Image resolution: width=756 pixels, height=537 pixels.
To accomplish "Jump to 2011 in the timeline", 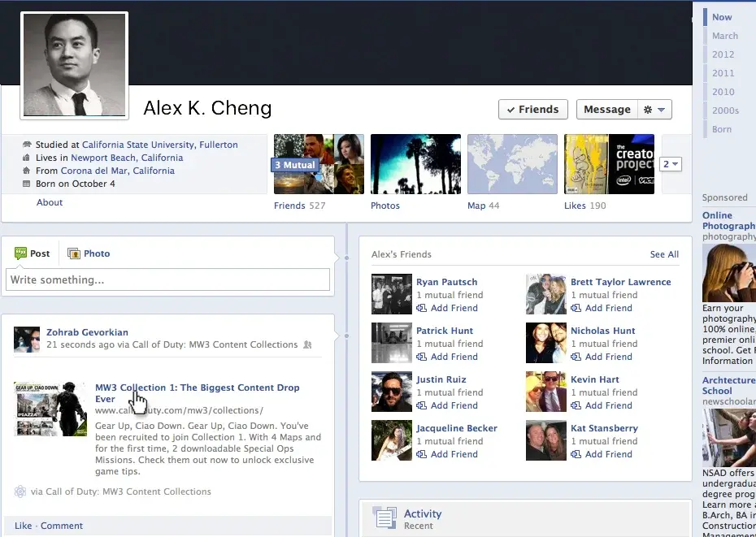I will [x=723, y=73].
